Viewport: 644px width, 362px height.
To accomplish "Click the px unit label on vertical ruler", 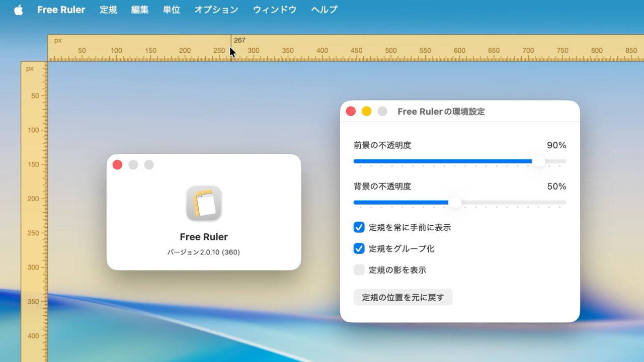I will (30, 68).
